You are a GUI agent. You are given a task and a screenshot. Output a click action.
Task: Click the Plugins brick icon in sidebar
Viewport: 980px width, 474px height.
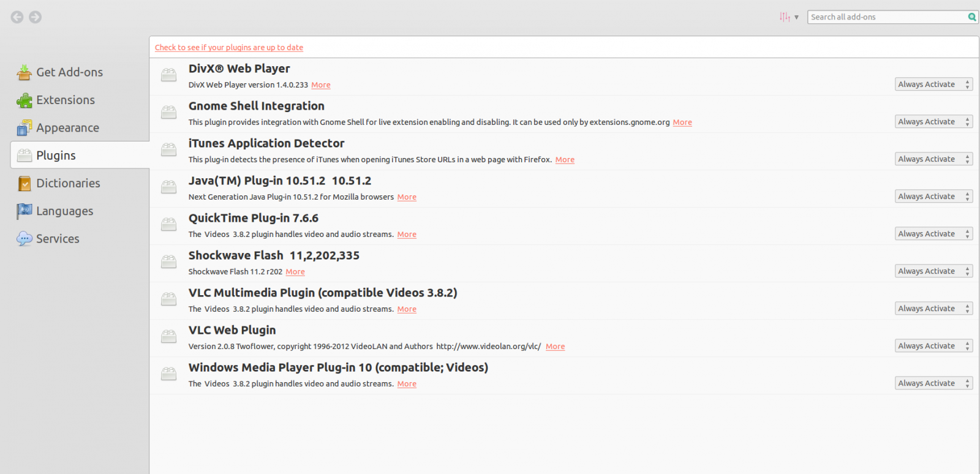pos(24,156)
